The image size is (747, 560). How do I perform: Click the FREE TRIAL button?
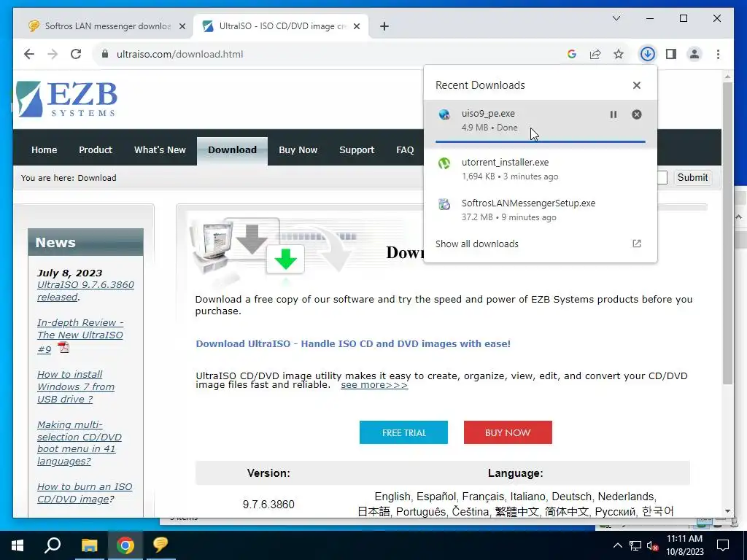(403, 432)
